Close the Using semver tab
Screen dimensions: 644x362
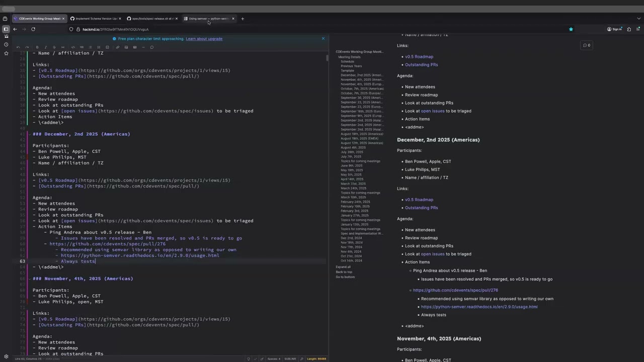233,19
